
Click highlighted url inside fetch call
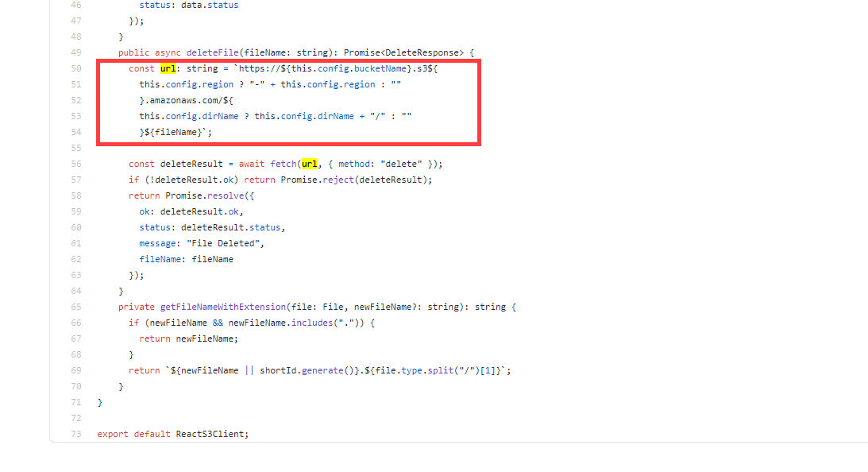pyautogui.click(x=310, y=164)
